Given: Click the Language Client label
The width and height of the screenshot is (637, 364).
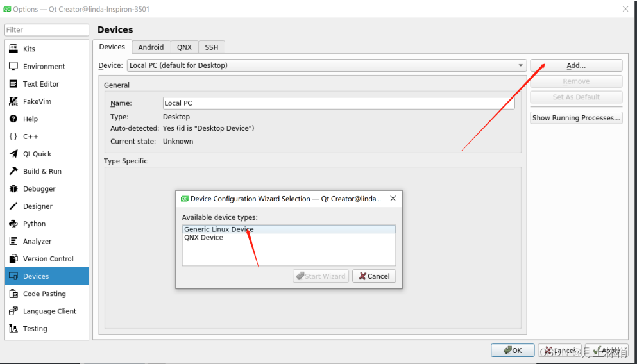Looking at the screenshot, I should click(49, 311).
